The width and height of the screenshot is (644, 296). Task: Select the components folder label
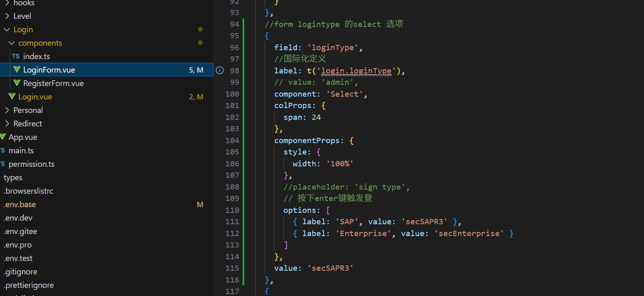tap(40, 43)
